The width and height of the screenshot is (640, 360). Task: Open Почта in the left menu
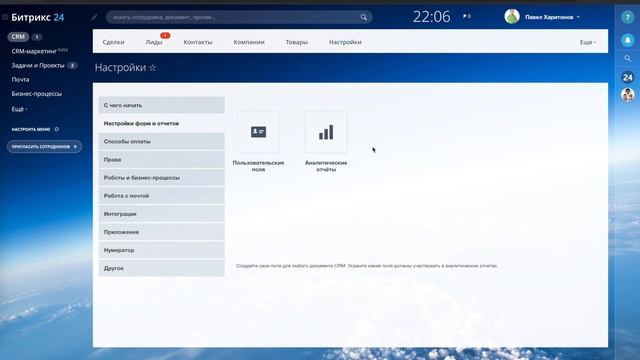coord(20,80)
